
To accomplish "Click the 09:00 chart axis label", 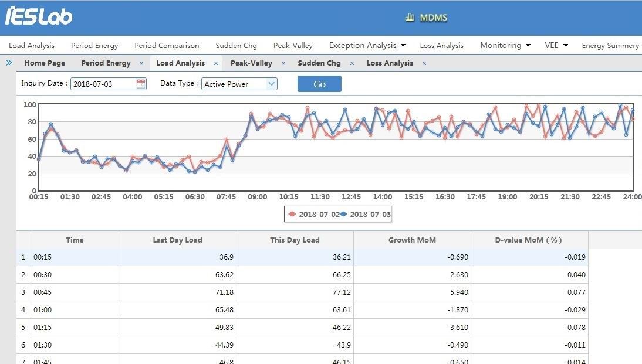I will click(258, 197).
